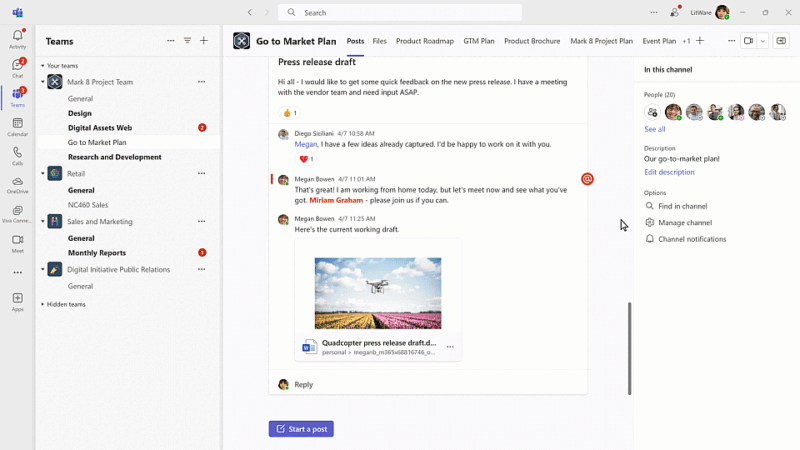The width and height of the screenshot is (800, 450).
Task: Collapse Digital Initiative Public Relations team
Action: point(43,269)
